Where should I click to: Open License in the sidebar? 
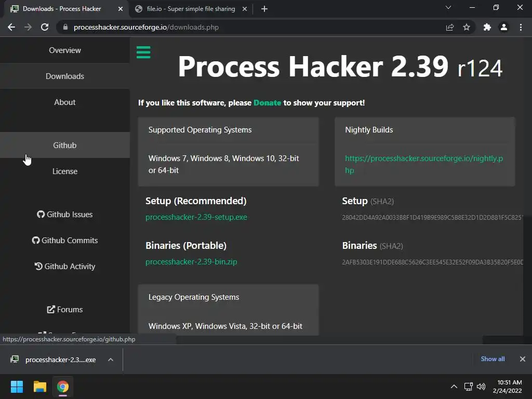coord(65,171)
